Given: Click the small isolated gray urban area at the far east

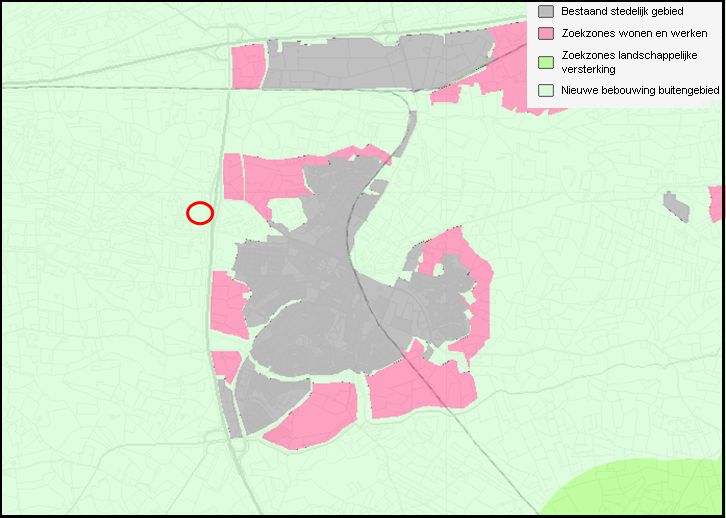Looking at the screenshot, I should click(676, 206).
